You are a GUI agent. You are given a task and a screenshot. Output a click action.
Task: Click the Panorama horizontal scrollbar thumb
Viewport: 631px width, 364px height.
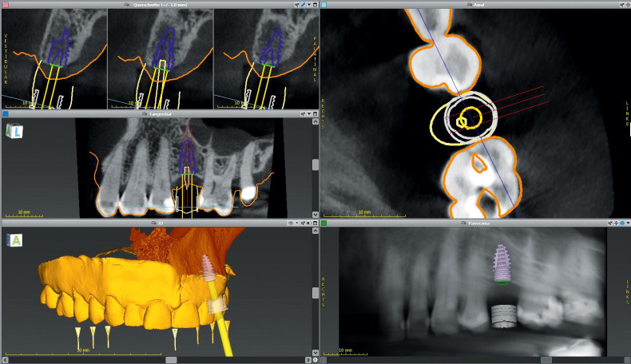tap(546, 360)
